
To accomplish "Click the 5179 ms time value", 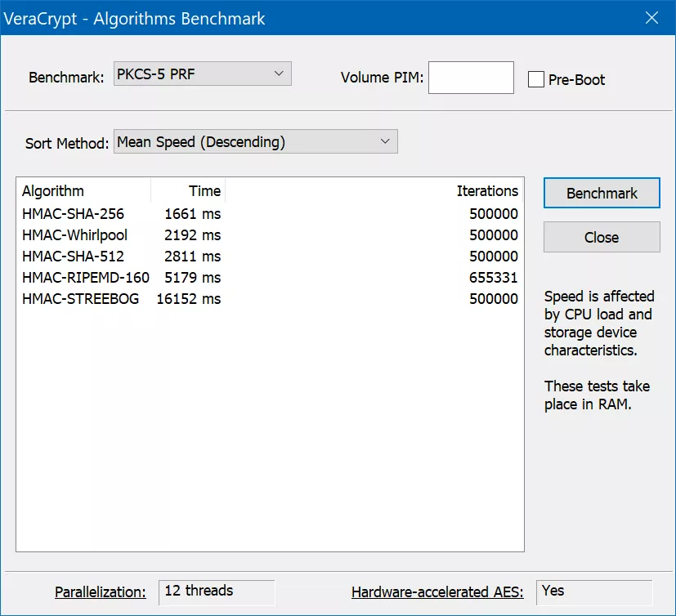I will [x=193, y=278].
